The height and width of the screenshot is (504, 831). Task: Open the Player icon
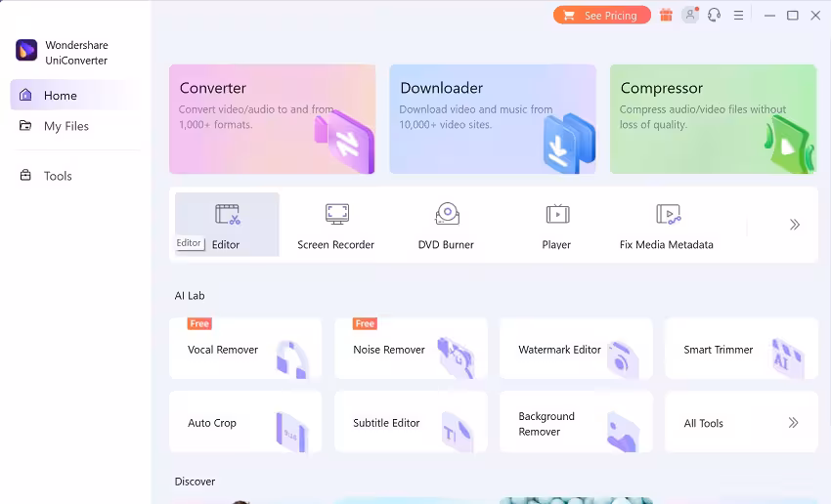(557, 214)
